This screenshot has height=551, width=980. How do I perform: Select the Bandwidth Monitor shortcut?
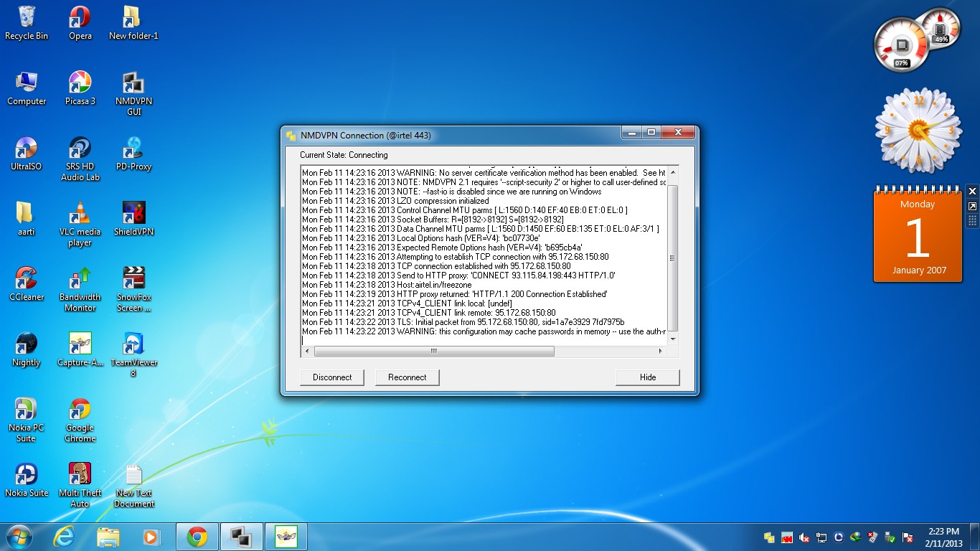tap(80, 289)
